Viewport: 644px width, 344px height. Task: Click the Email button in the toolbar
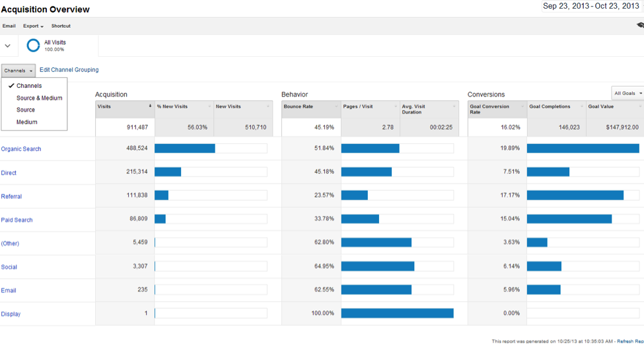tap(9, 26)
